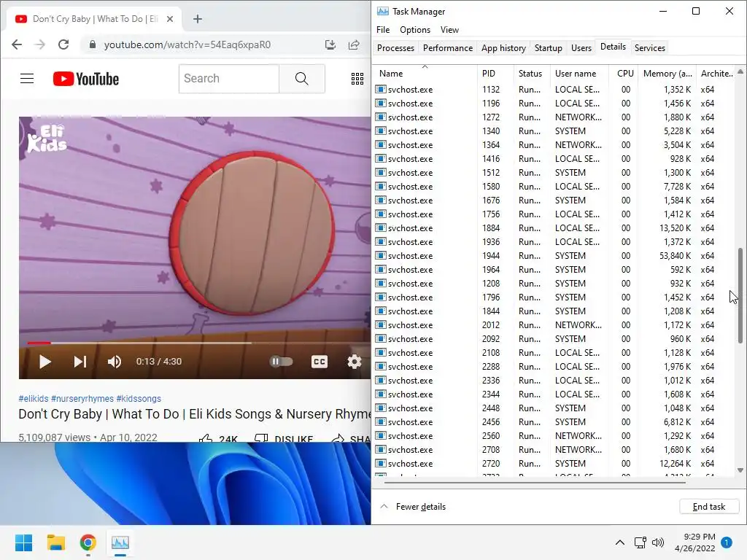Switch to Services tab

650,47
